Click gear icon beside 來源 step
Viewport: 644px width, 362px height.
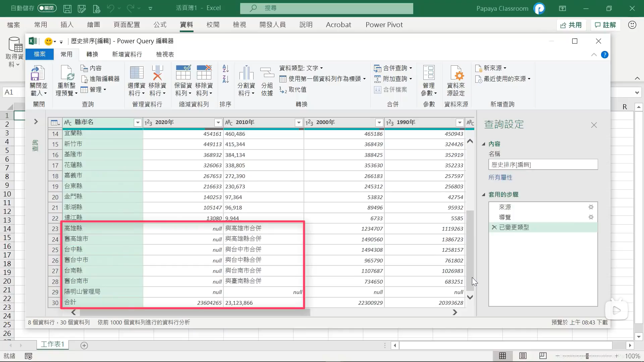591,207
